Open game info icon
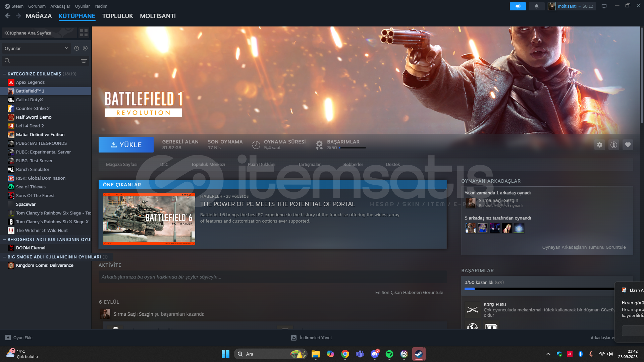 [613, 145]
